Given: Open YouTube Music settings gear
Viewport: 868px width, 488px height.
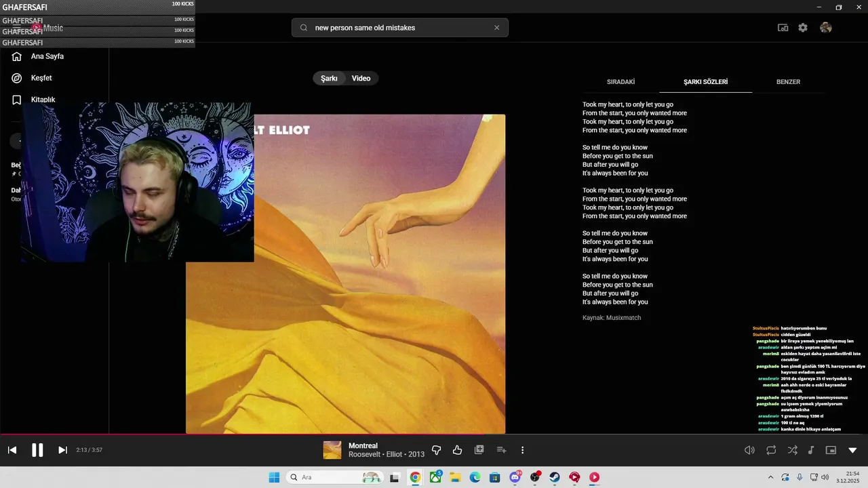Looking at the screenshot, I should pos(803,28).
